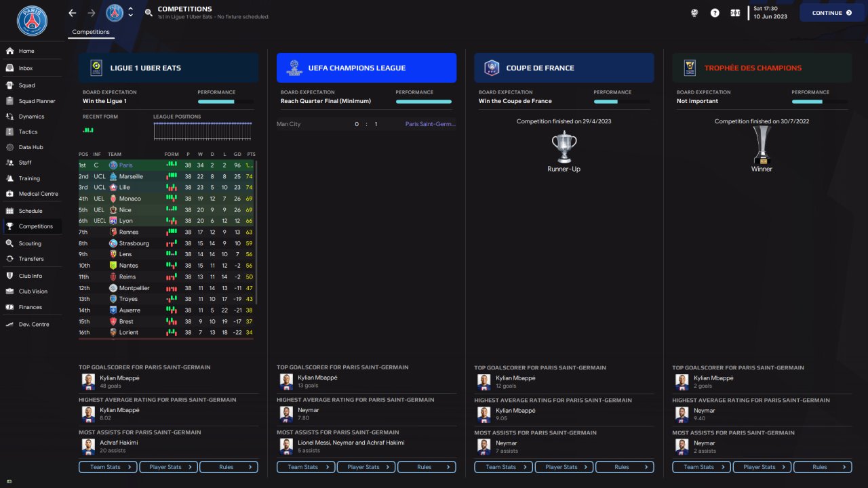The width and height of the screenshot is (868, 488).
Task: Open Rules for Coupe de France
Action: pyautogui.click(x=625, y=467)
